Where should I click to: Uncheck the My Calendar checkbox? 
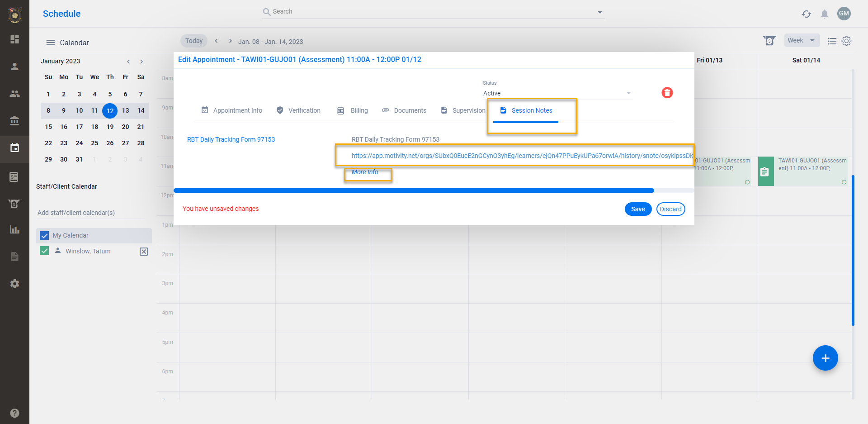pyautogui.click(x=44, y=235)
